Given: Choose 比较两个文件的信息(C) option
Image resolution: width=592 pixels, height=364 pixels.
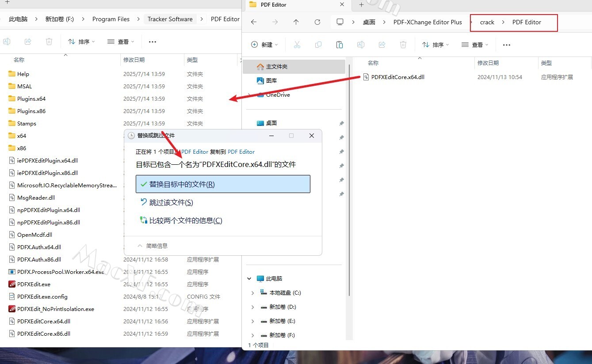Looking at the screenshot, I should click(181, 220).
